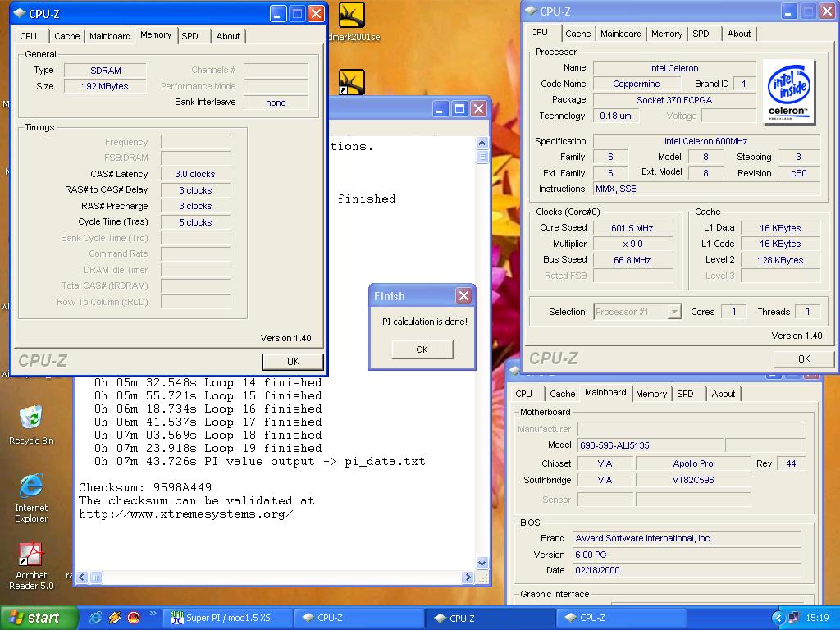Open SPD tab in bottom-right CPU-Z window
This screenshot has width=840, height=630.
(x=685, y=394)
